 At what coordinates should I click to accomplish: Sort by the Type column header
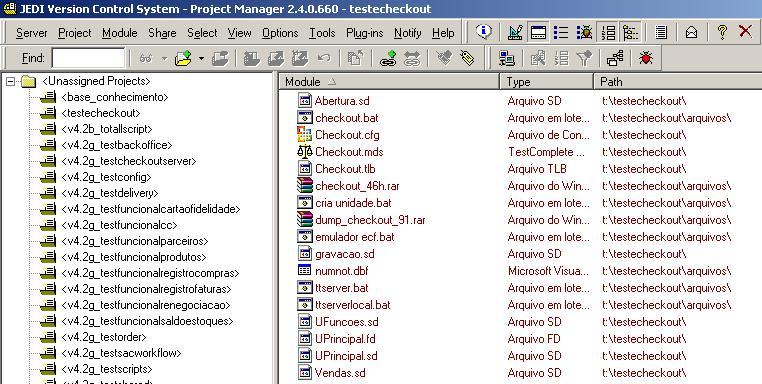click(547, 82)
